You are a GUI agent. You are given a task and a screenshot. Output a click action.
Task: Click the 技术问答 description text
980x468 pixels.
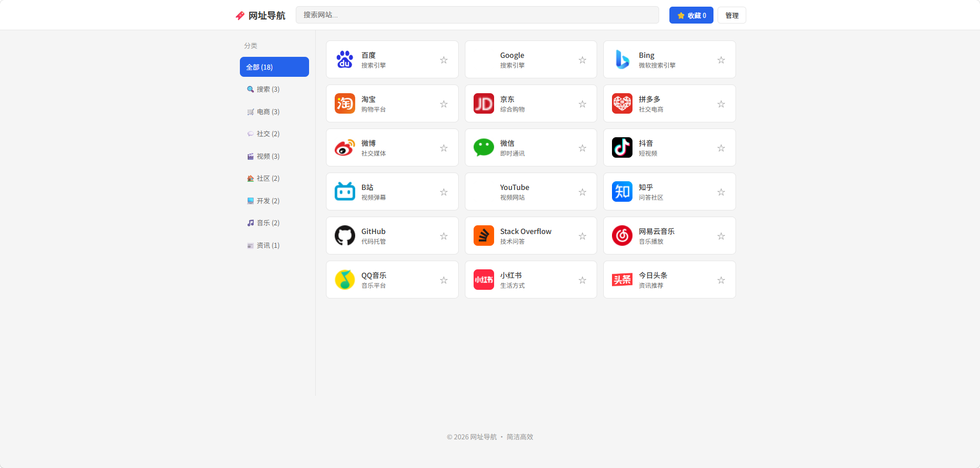[x=513, y=242]
